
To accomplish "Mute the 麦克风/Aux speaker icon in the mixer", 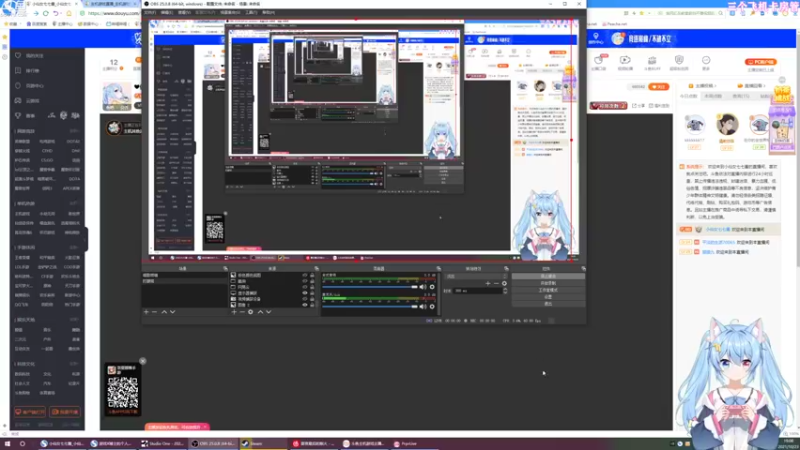I will coord(422,307).
